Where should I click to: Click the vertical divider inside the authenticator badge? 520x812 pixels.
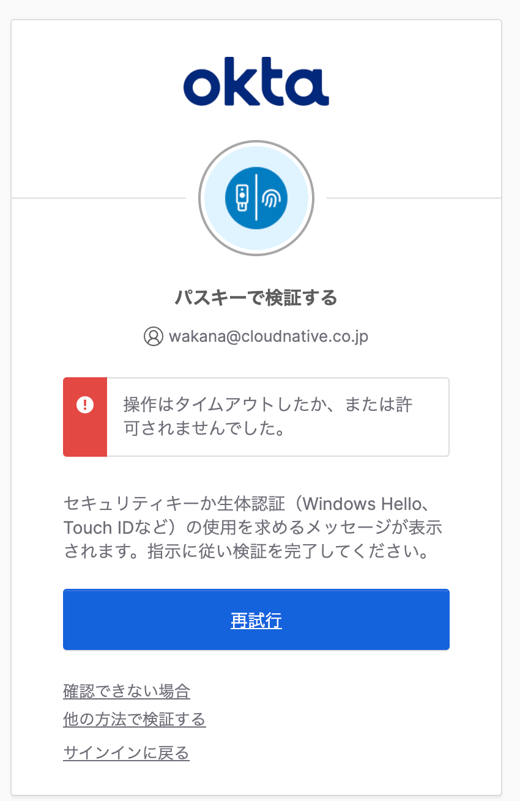(x=256, y=198)
